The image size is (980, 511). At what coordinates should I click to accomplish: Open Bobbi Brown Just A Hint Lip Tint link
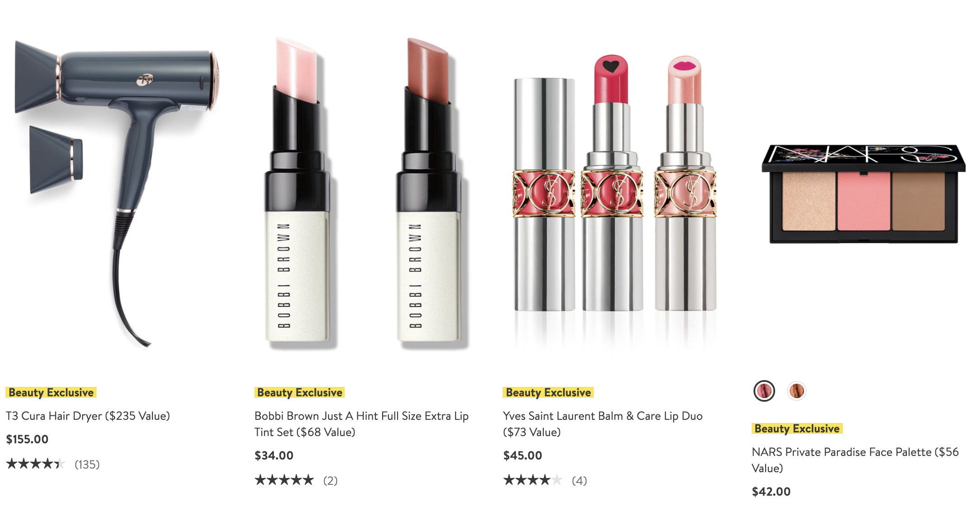click(x=361, y=424)
